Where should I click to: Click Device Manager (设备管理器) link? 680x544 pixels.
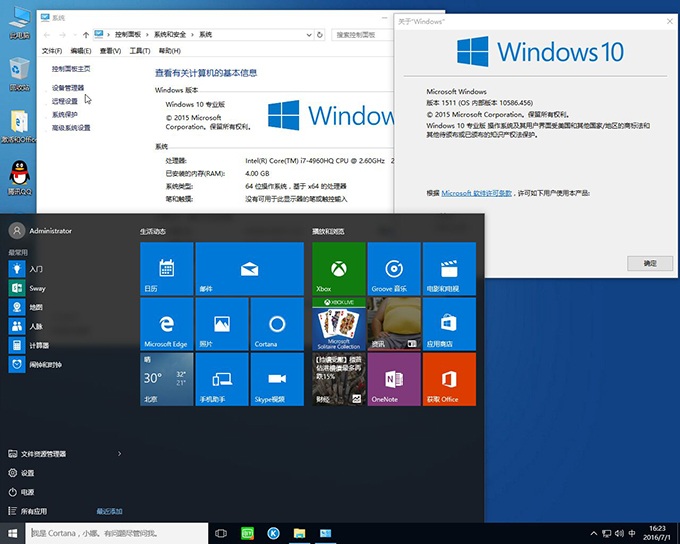pyautogui.click(x=68, y=88)
